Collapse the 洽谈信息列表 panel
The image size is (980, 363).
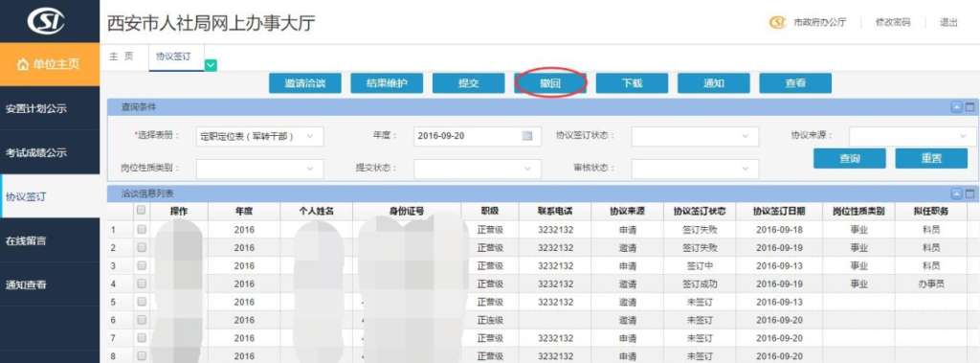click(x=957, y=194)
